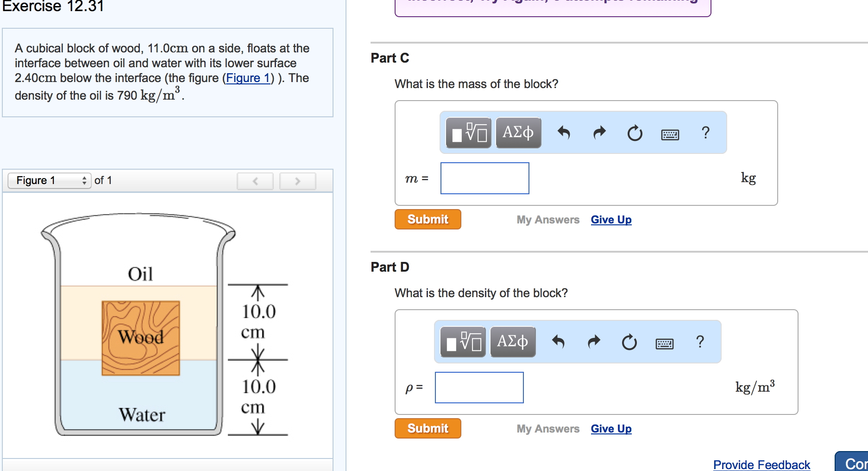
Task: Click the undo arrow in Part C toolbar
Action: click(x=564, y=133)
